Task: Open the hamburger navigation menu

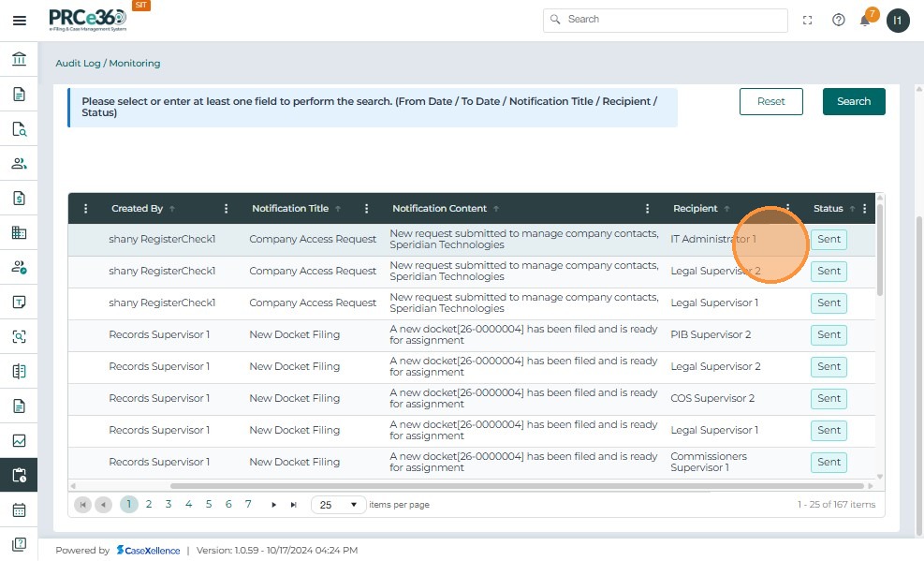Action: (x=19, y=21)
